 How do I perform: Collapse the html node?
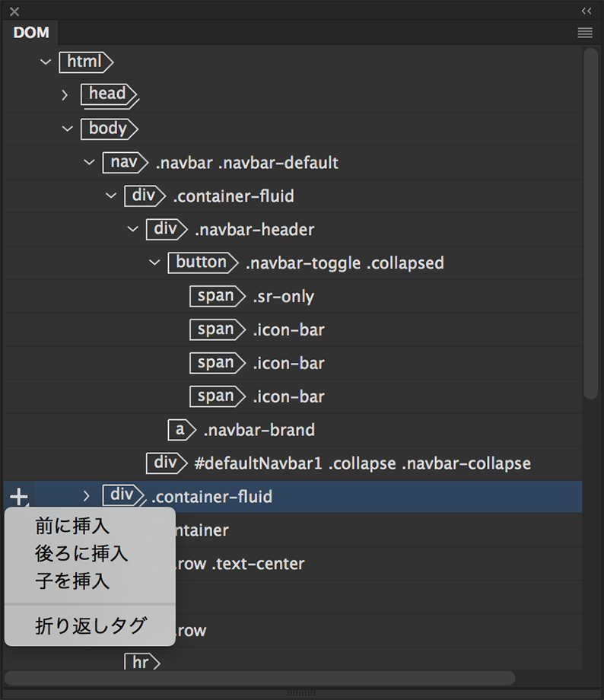coord(46,62)
